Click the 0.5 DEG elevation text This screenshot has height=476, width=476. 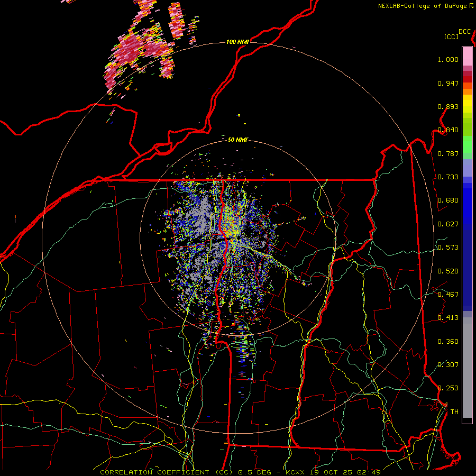pyautogui.click(x=255, y=472)
